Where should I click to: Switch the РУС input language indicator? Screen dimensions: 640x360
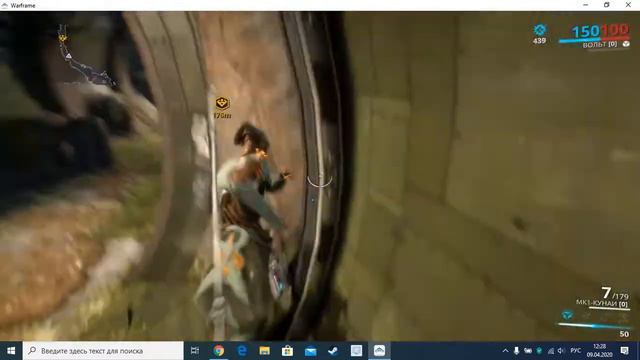576,351
